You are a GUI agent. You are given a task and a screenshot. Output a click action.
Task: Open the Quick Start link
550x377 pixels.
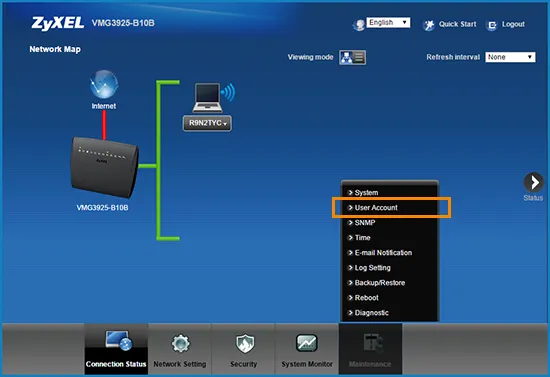click(457, 24)
